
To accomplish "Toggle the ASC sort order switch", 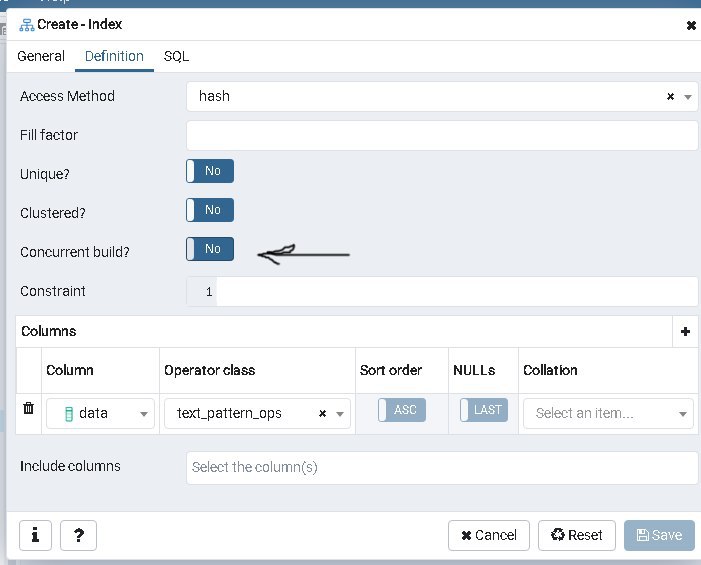I will point(401,410).
